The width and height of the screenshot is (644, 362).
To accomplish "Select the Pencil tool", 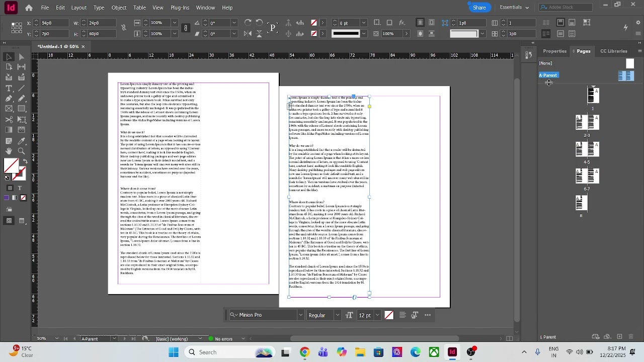I will (22, 99).
